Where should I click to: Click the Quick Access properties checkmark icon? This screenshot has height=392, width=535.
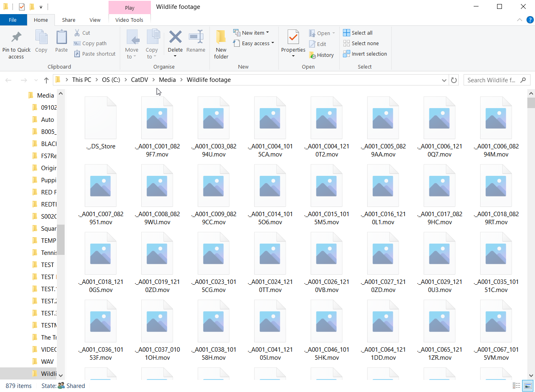pos(22,7)
